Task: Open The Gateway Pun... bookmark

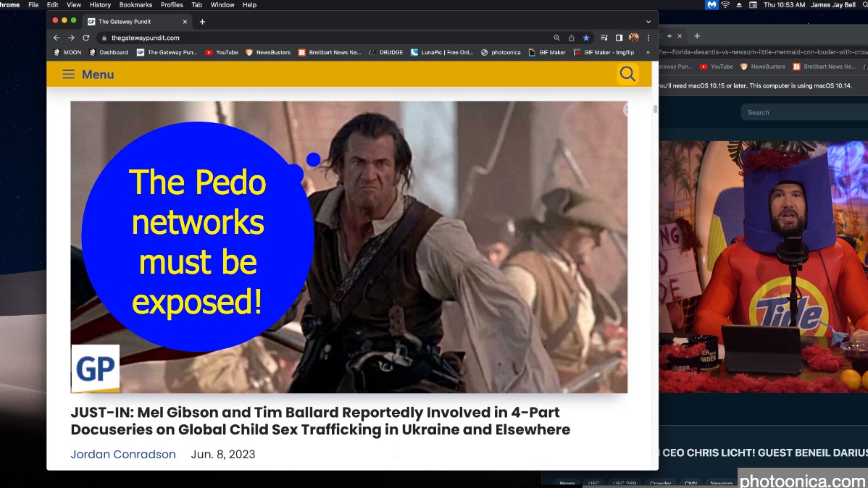Action: pyautogui.click(x=167, y=53)
